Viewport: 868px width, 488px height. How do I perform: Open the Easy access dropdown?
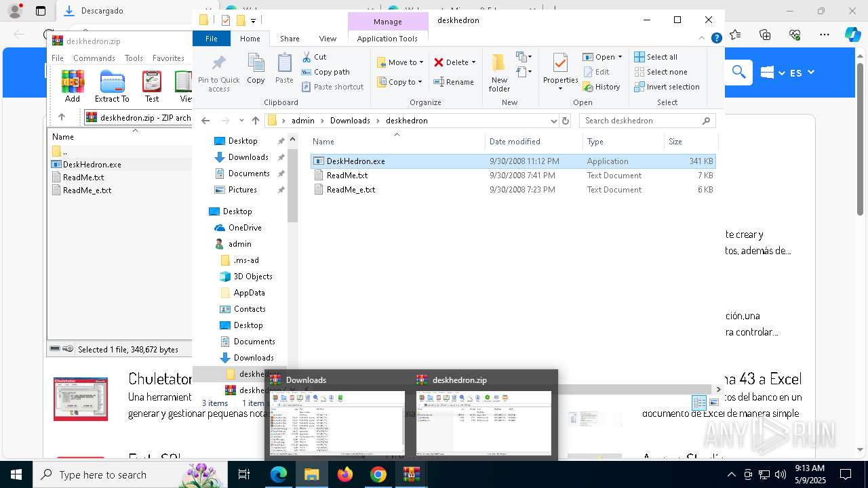524,71
